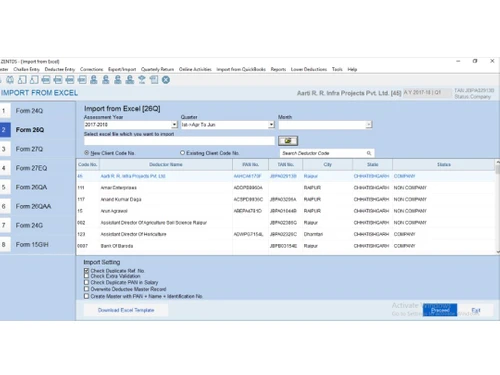
Task: Enable Create Master with PAN + Name checkbox
Action: tap(87, 296)
